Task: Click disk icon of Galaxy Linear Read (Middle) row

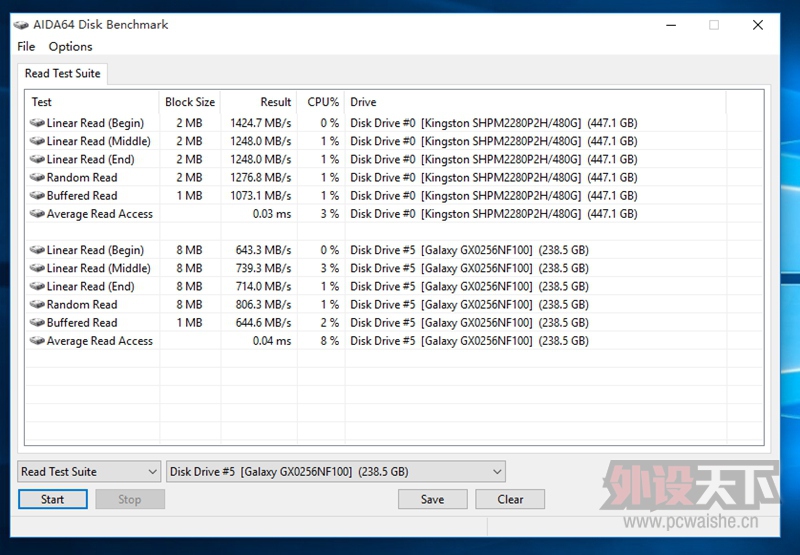Action: 37,268
